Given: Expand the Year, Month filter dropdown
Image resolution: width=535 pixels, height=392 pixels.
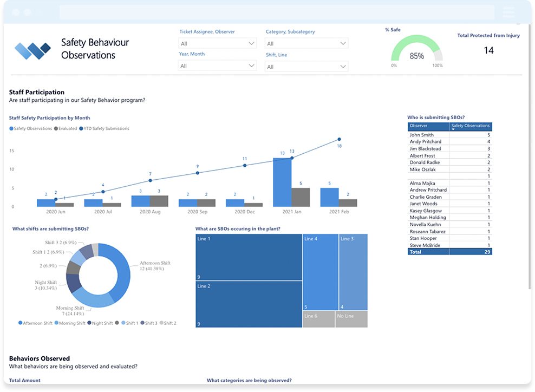Looking at the screenshot, I should pos(217,66).
